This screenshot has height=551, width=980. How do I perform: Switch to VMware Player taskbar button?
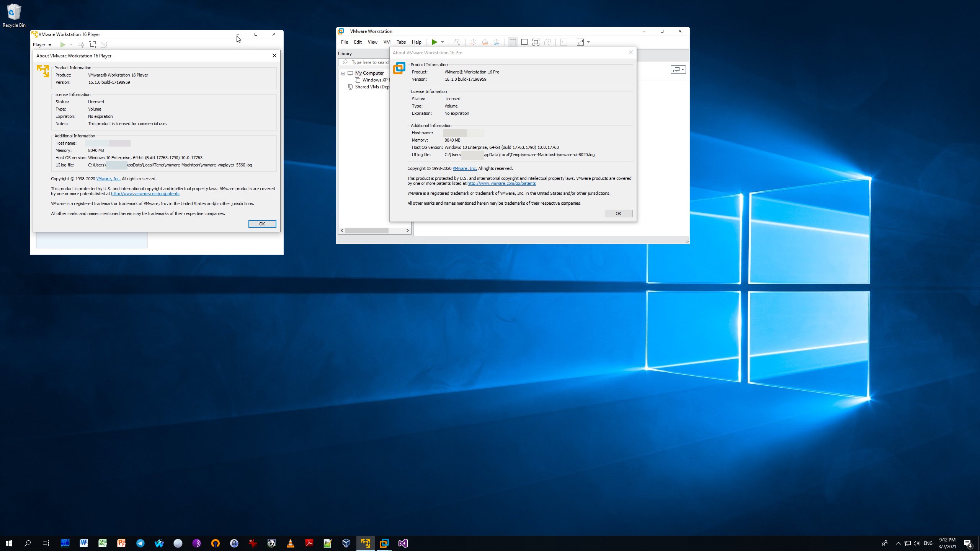[365, 543]
